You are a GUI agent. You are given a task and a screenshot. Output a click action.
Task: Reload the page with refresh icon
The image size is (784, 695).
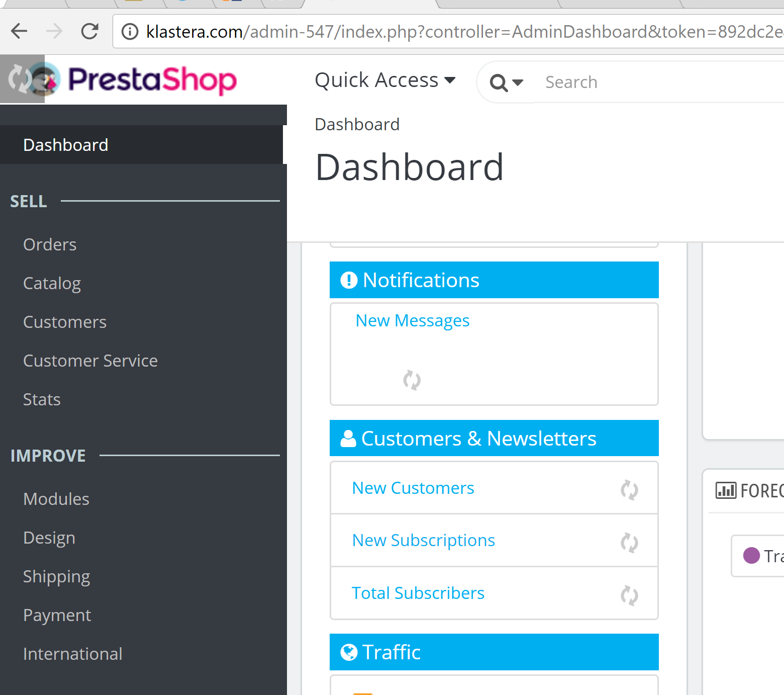[90, 31]
